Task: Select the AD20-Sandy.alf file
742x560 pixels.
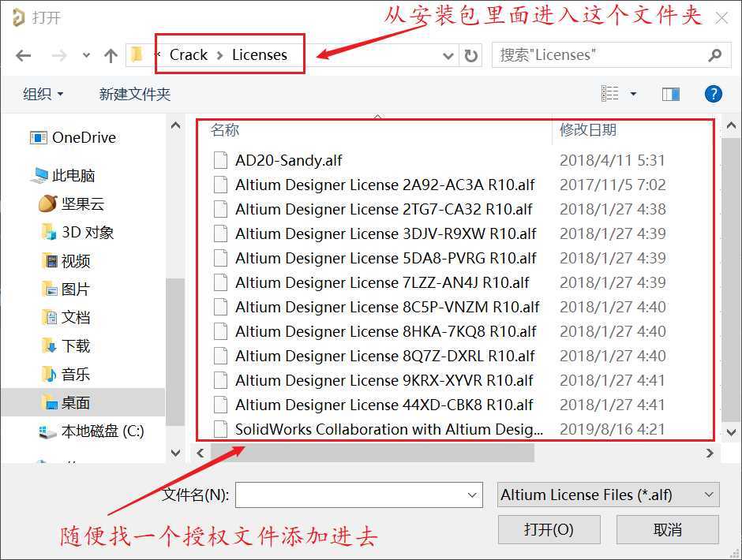Action: coord(289,160)
